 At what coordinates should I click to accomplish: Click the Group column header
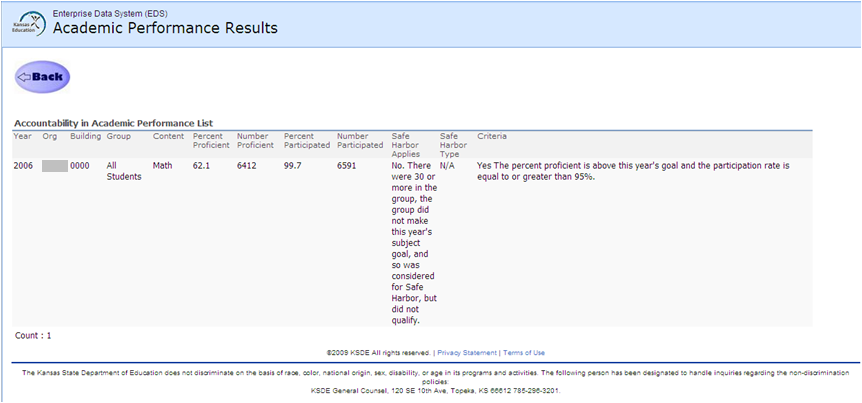(x=119, y=136)
